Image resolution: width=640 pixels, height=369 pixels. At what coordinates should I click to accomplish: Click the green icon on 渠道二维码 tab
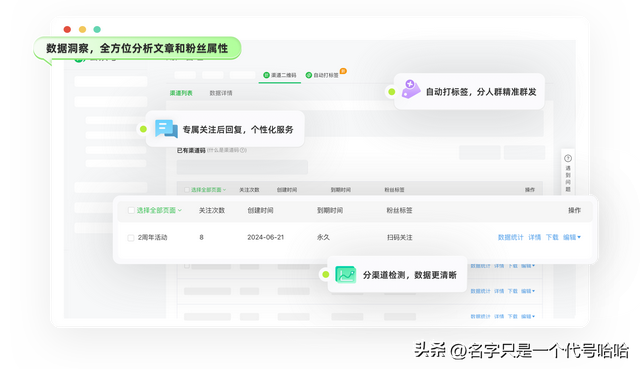point(266,75)
